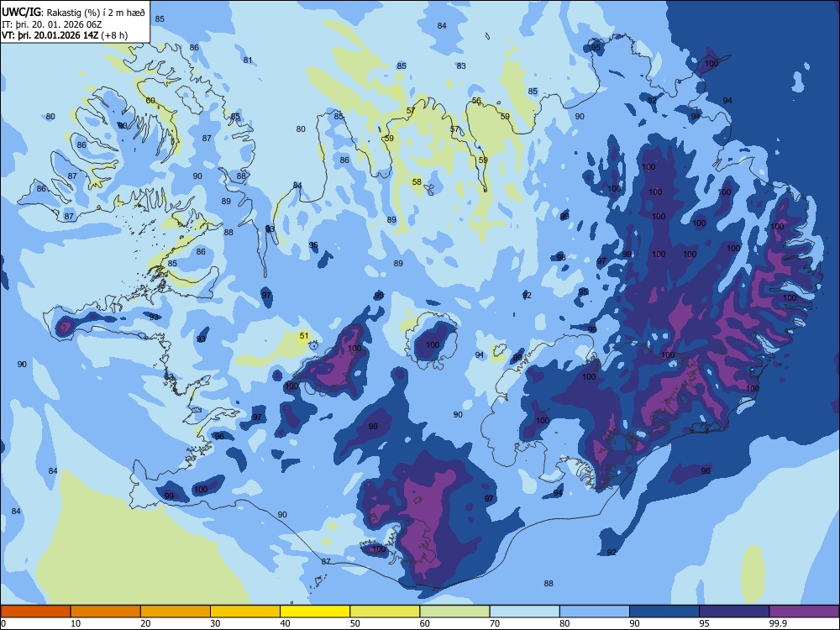The image size is (840, 630).
Task: Click the '99.9' tick label on the color scale
Action: tap(777, 623)
